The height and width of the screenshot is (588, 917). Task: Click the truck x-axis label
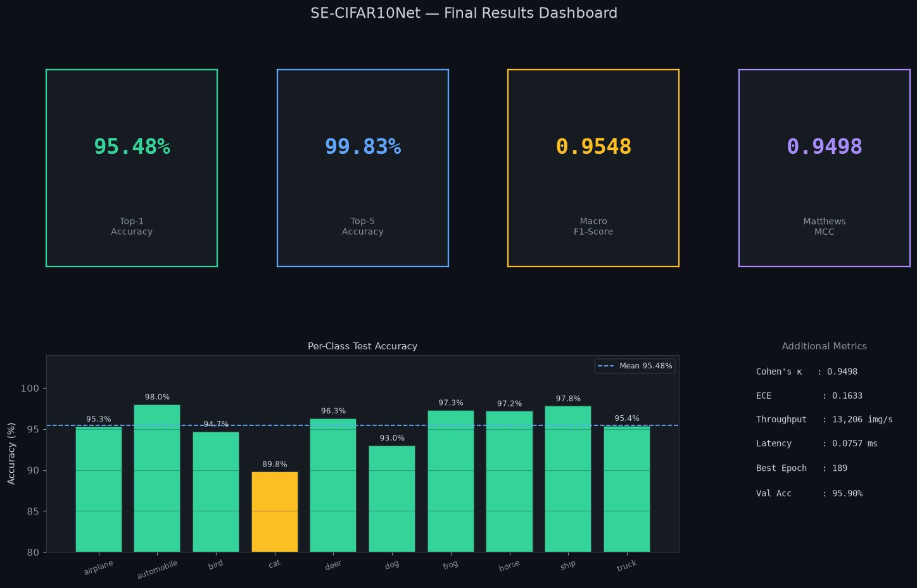click(x=627, y=565)
